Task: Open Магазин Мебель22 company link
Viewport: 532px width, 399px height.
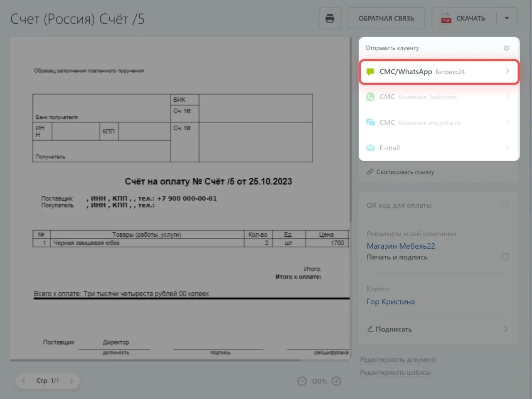Action: (401, 246)
